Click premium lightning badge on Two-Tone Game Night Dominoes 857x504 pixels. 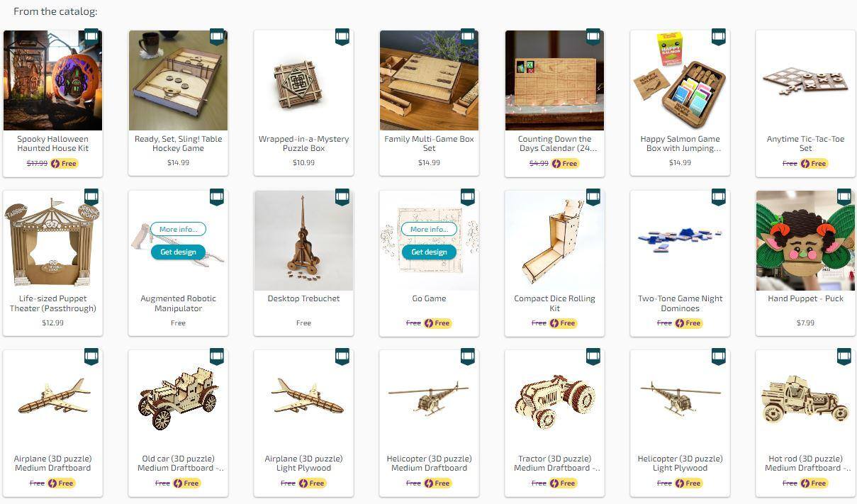coord(680,323)
